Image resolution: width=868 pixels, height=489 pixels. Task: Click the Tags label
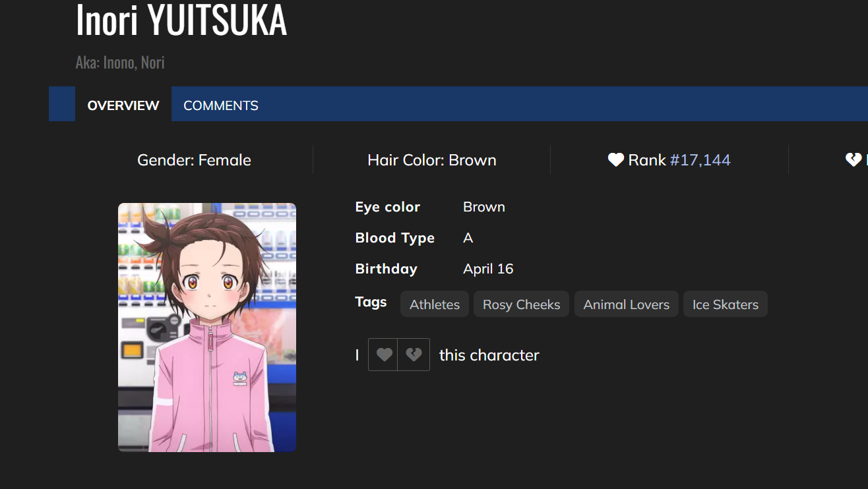[371, 302]
